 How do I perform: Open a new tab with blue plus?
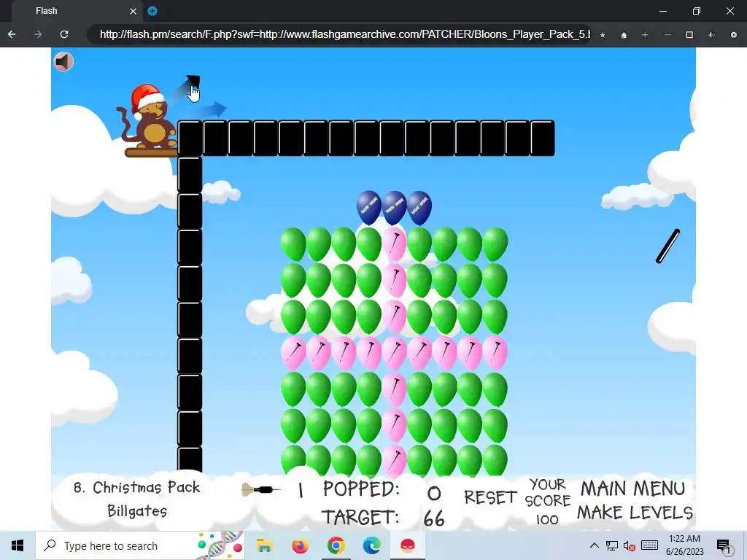(x=152, y=11)
